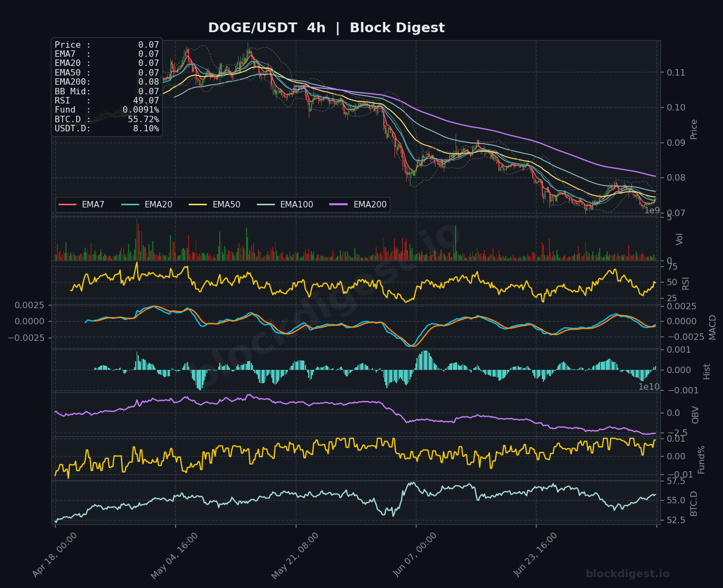Click the yellow EMA50 legend line swatch

(x=199, y=205)
